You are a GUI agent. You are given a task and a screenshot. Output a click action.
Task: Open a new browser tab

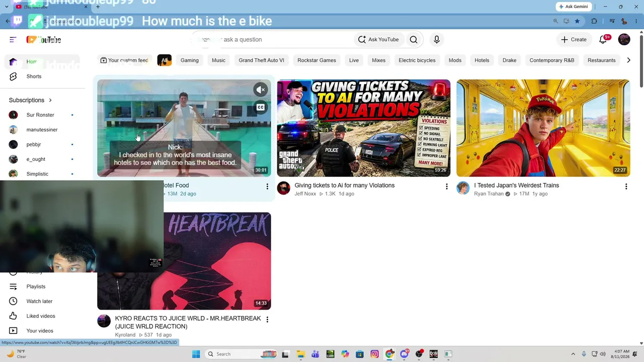point(98,7)
